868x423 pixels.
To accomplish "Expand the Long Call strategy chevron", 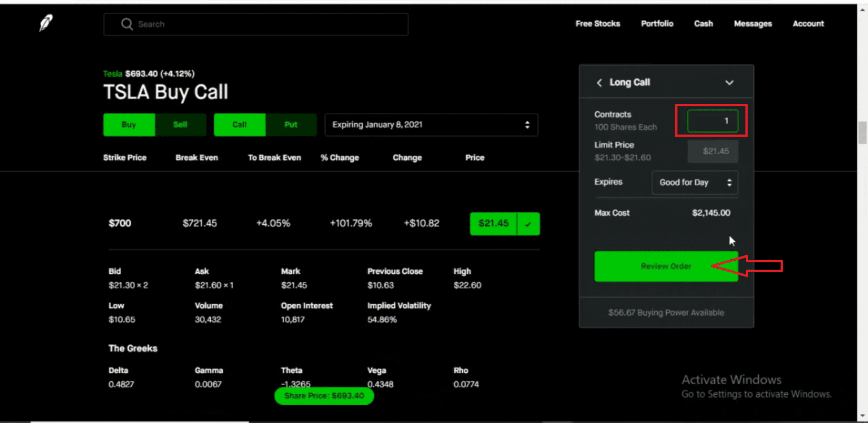I will click(x=729, y=82).
